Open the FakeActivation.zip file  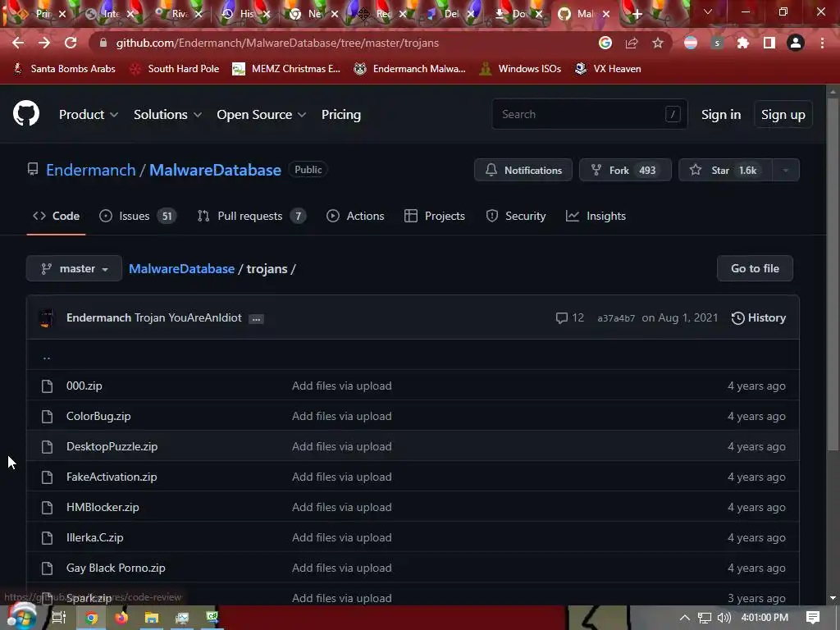pyautogui.click(x=112, y=477)
